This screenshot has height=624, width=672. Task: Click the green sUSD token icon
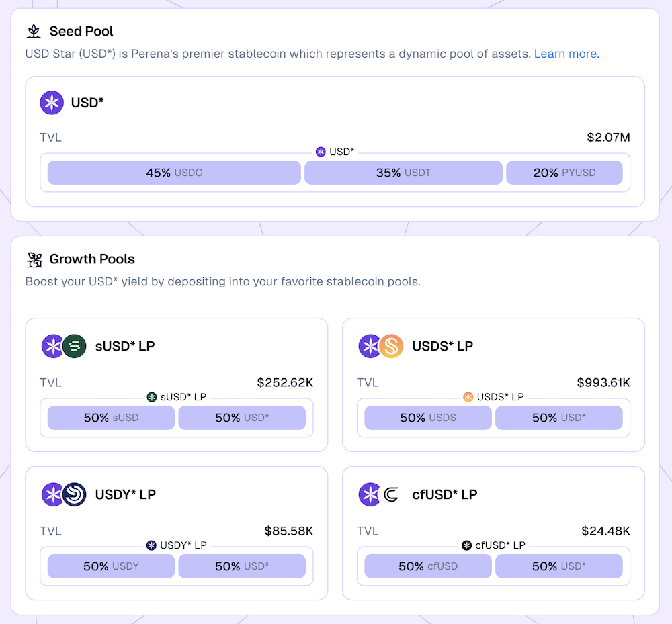(74, 346)
